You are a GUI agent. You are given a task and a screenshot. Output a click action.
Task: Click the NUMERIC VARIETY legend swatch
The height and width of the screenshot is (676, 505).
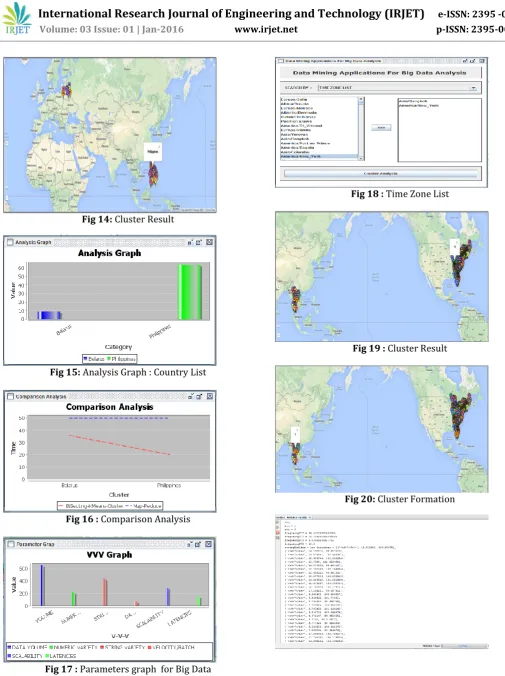click(x=51, y=648)
